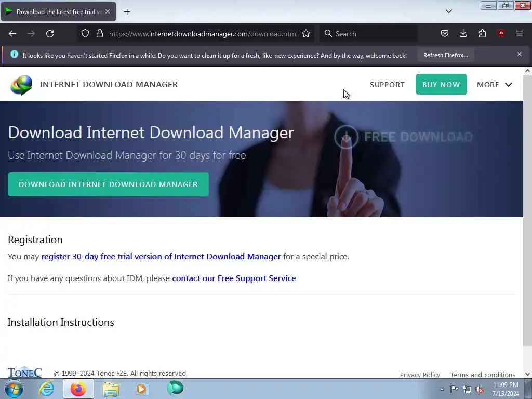The width and height of the screenshot is (532, 399).
Task: Open the Privacy Policy link
Action: [420, 375]
